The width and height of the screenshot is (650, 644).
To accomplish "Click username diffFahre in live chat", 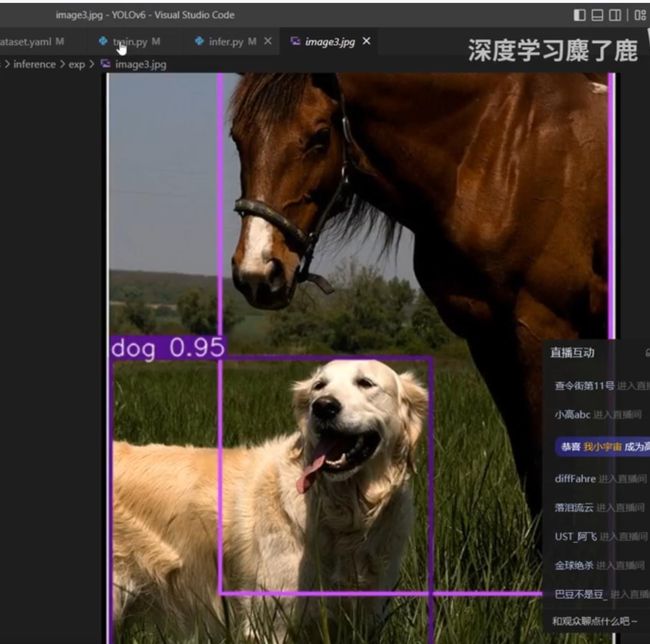I will click(575, 479).
